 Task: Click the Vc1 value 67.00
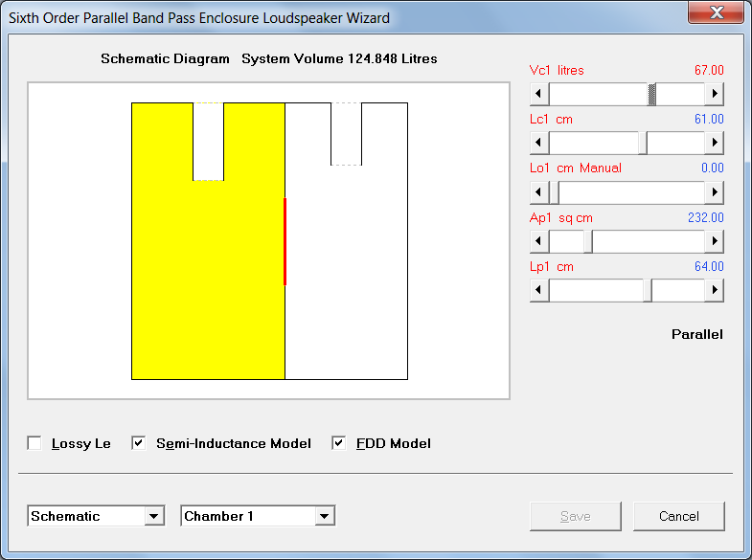pos(709,71)
